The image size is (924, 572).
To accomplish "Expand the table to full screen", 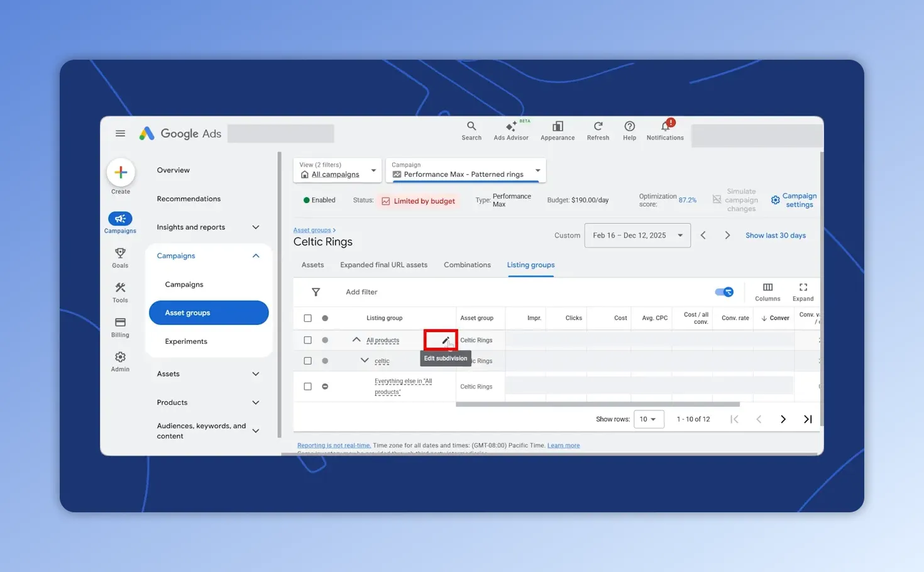I will click(x=803, y=292).
